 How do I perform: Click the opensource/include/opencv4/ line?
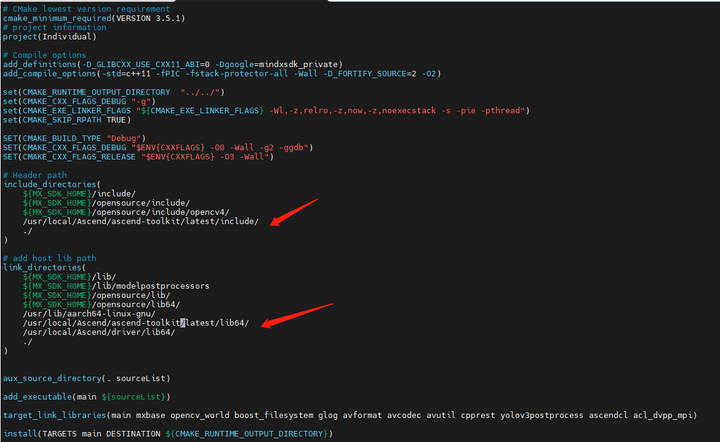tap(126, 212)
